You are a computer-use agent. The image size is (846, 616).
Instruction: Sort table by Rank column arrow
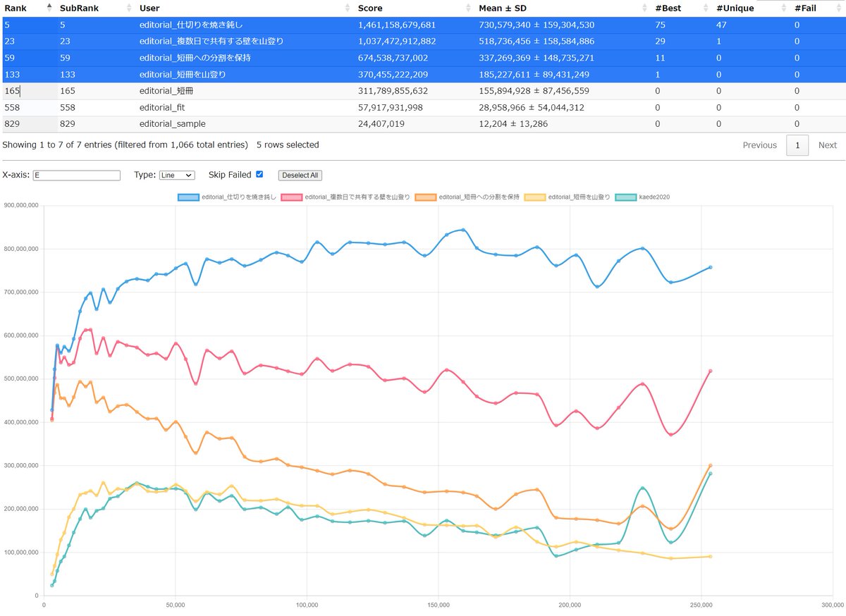(x=49, y=8)
